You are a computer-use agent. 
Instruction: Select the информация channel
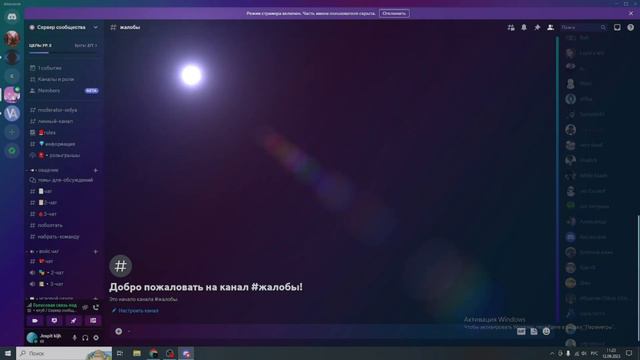tap(63, 144)
